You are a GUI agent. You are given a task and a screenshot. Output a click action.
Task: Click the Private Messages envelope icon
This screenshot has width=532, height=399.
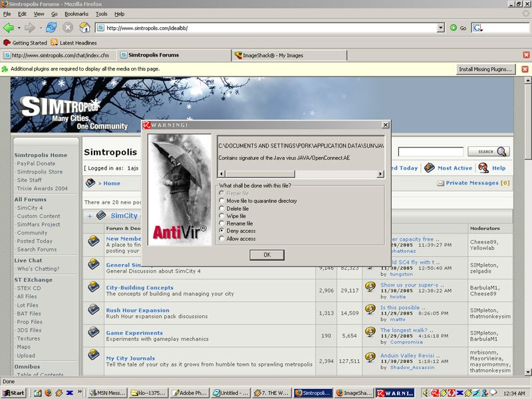[440, 184]
